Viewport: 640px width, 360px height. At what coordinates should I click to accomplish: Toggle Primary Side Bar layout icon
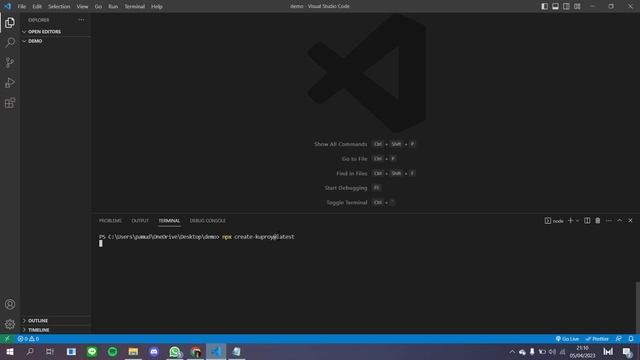544,6
